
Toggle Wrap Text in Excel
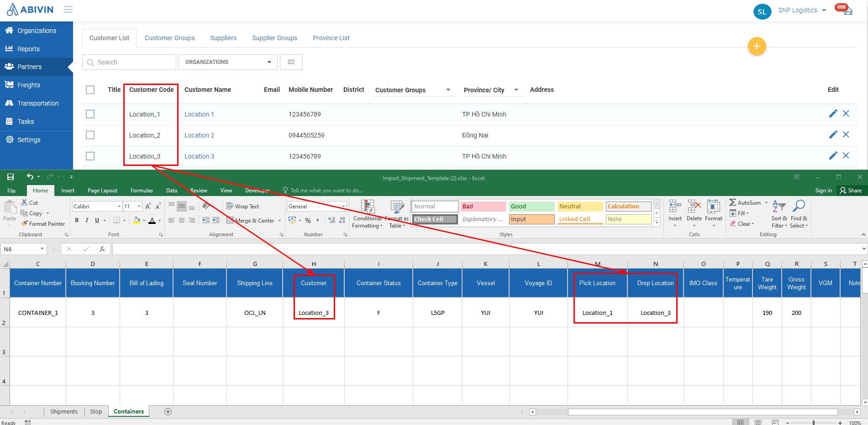click(242, 207)
